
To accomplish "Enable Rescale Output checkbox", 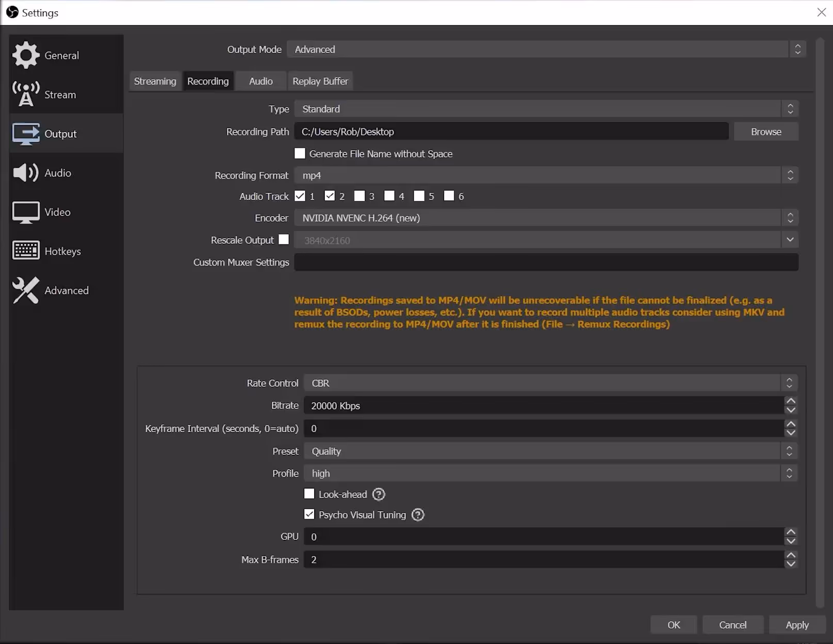I will (284, 240).
